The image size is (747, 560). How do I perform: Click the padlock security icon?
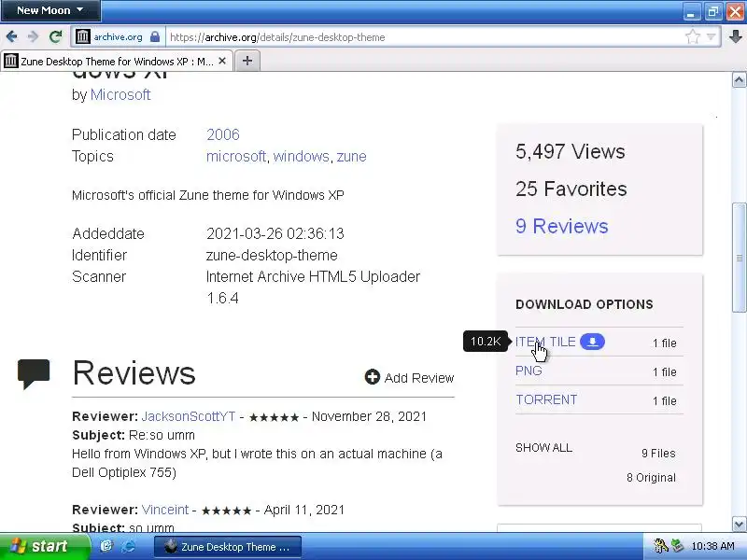pyautogui.click(x=155, y=36)
